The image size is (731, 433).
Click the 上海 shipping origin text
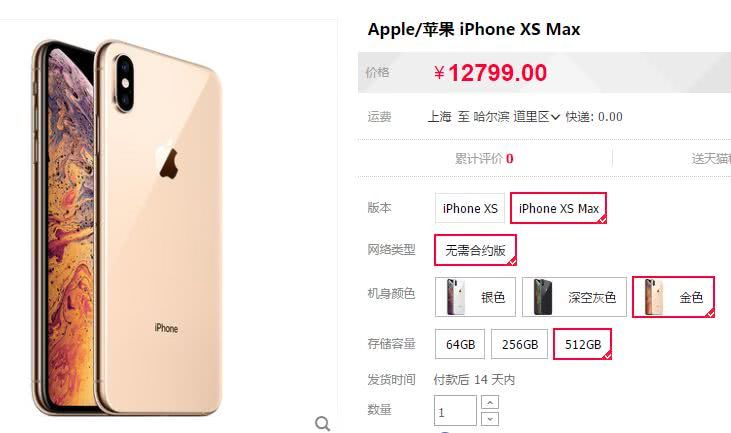point(439,117)
